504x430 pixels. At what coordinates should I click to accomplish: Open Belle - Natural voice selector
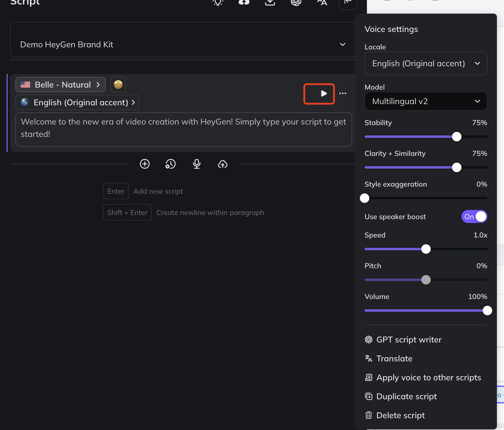pyautogui.click(x=61, y=85)
